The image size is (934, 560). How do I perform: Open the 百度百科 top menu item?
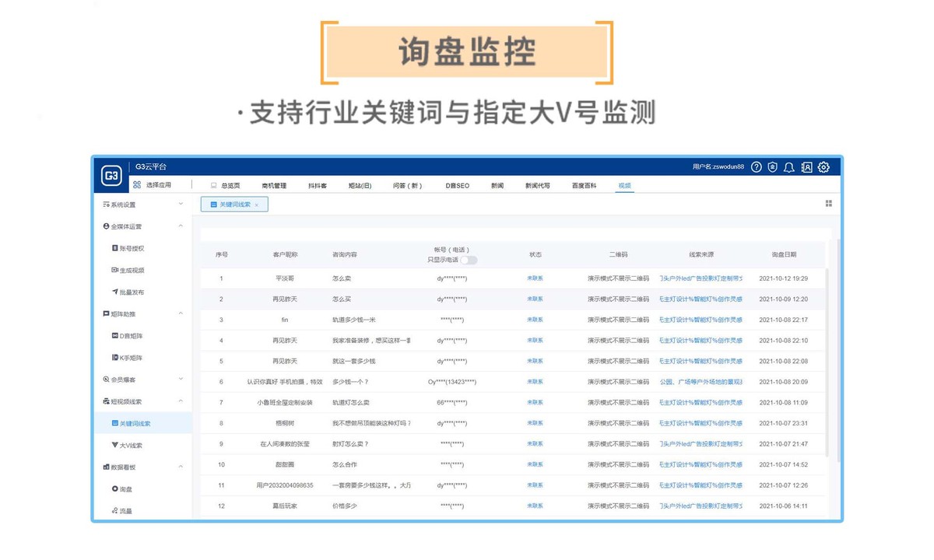584,186
